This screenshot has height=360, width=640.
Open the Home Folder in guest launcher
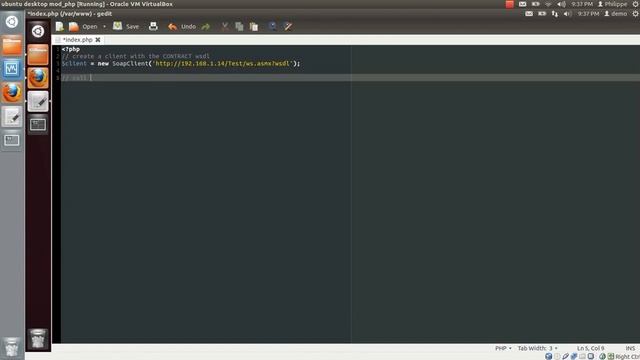click(38, 55)
